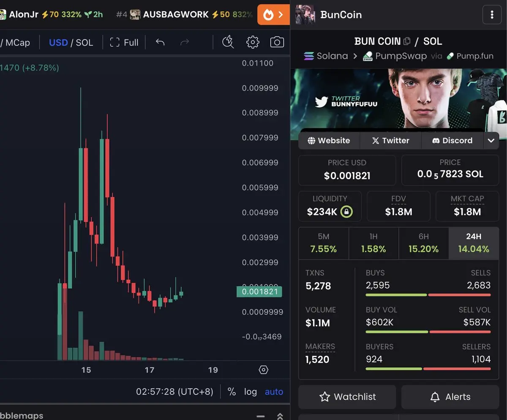Toggle percent scale on chart
Image resolution: width=507 pixels, height=420 pixels.
tap(232, 392)
